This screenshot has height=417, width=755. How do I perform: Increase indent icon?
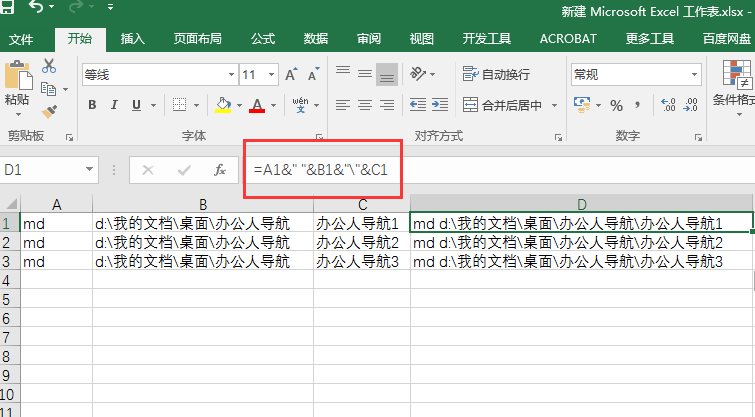(440, 105)
